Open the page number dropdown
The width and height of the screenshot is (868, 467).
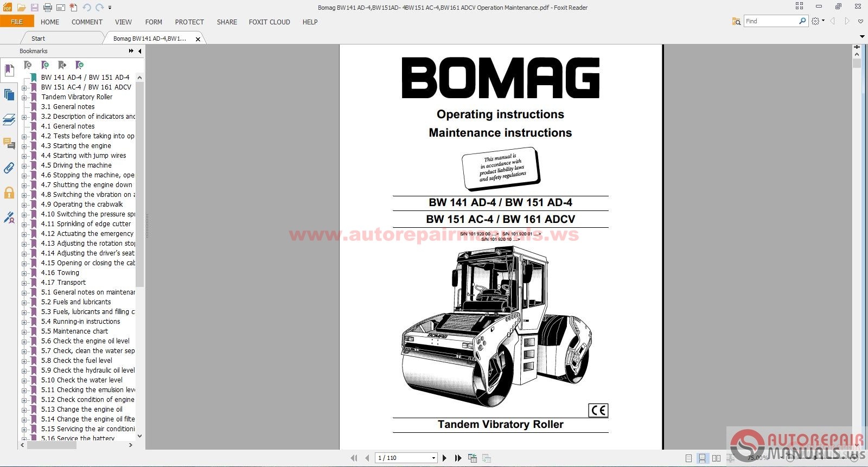click(433, 458)
